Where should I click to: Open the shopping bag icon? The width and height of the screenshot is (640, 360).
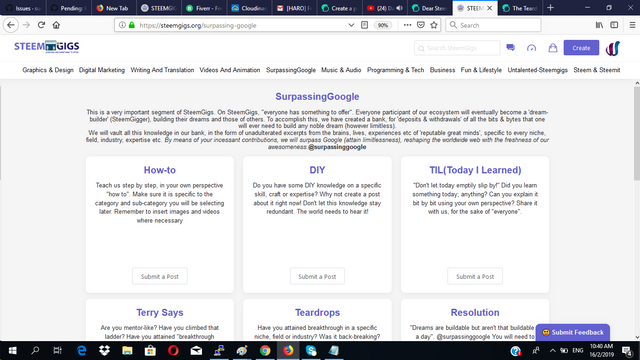tap(553, 48)
